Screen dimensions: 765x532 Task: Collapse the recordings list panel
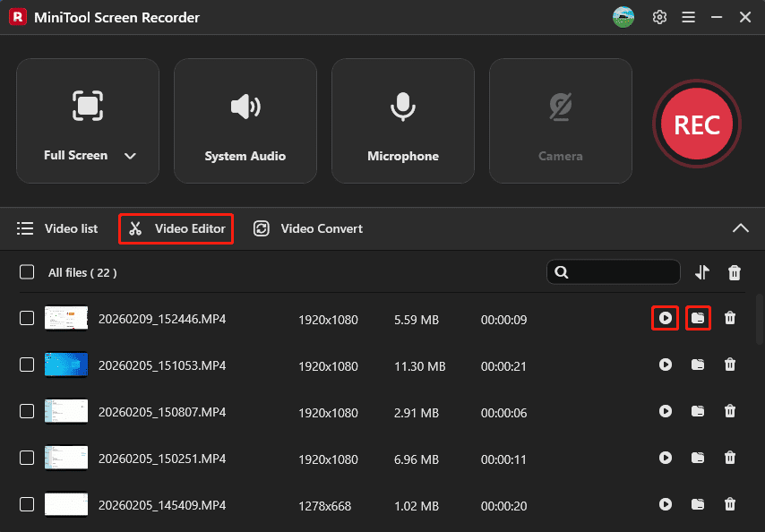tap(741, 228)
